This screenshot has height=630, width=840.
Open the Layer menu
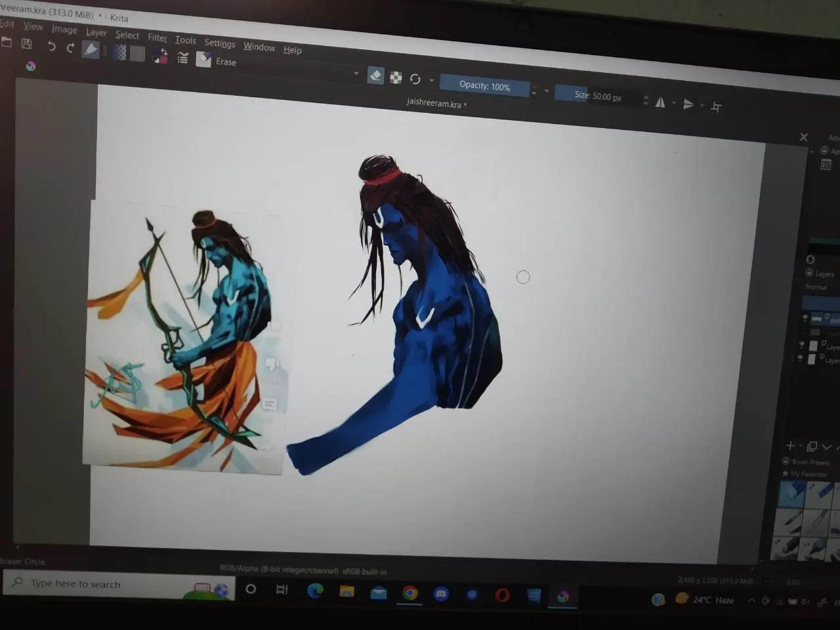coord(96,32)
